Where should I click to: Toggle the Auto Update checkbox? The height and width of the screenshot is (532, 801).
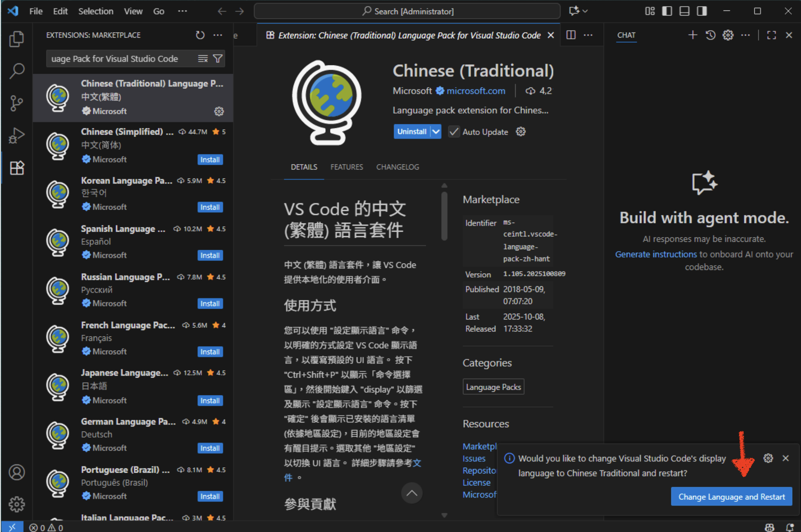click(x=454, y=132)
